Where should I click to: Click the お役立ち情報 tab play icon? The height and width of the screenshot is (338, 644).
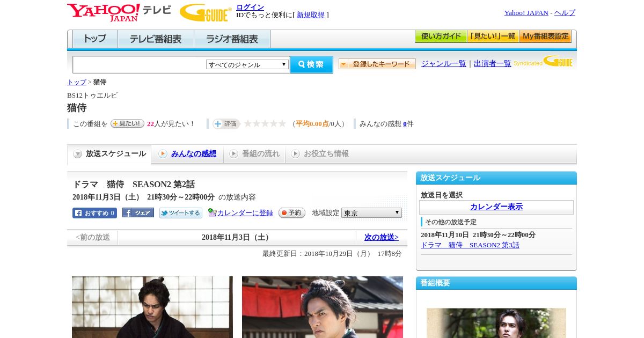click(295, 154)
